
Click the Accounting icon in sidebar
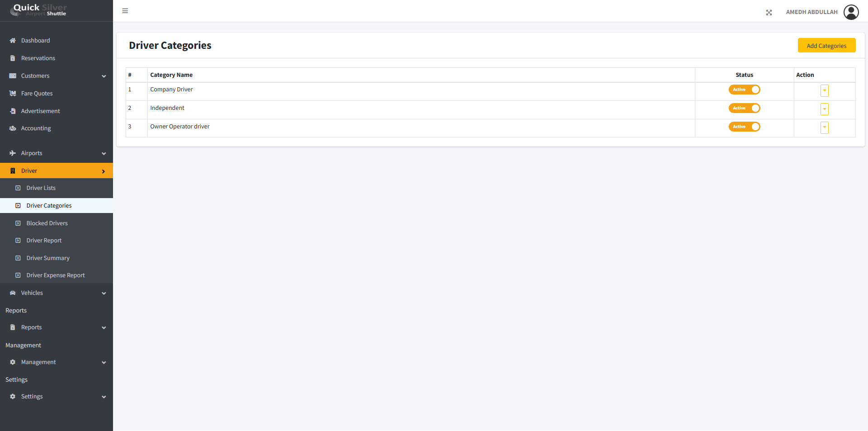coord(13,128)
